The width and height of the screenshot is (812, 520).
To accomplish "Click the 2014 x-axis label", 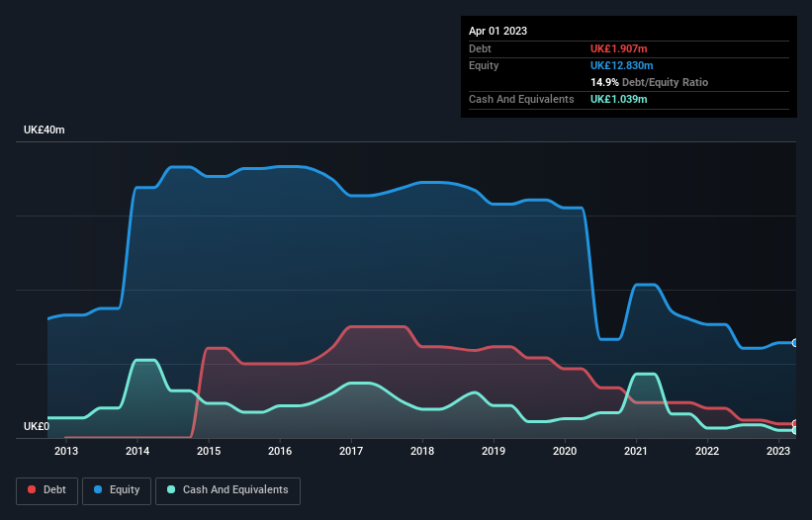I will pyautogui.click(x=137, y=451).
